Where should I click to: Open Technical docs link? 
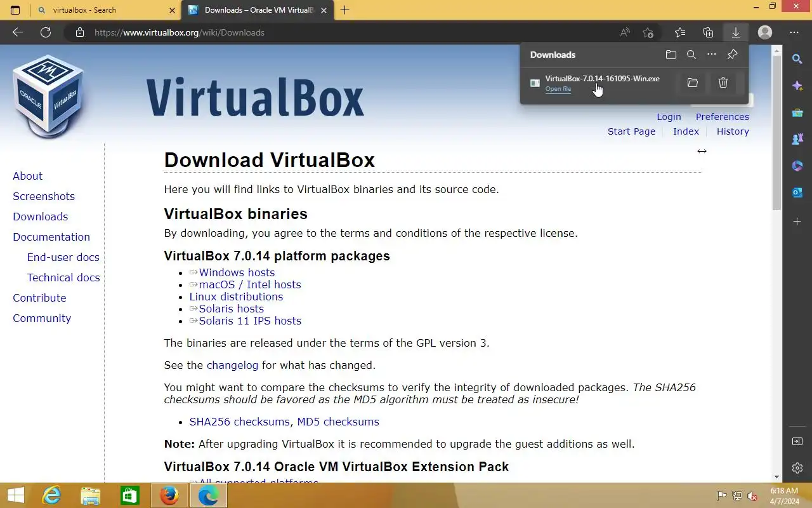pos(63,277)
